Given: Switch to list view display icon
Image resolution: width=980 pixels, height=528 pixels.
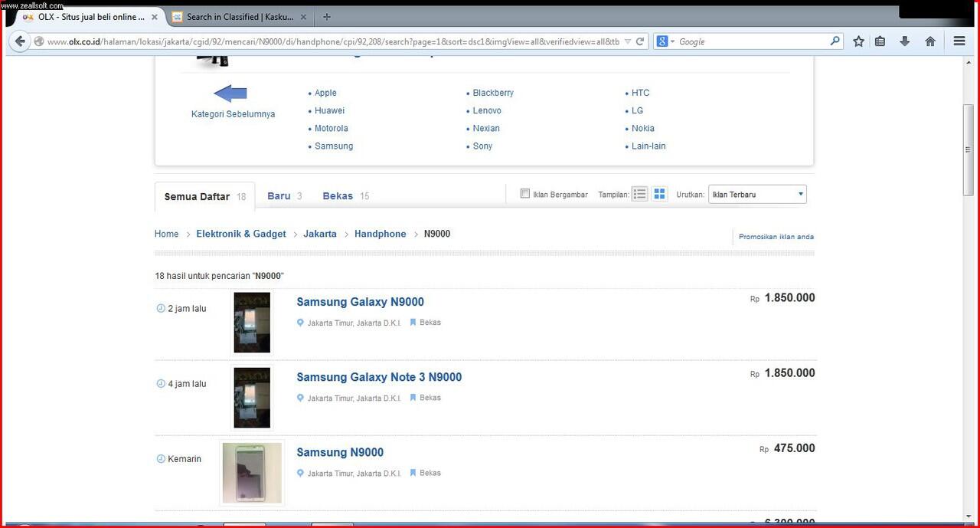Looking at the screenshot, I should pyautogui.click(x=640, y=194).
